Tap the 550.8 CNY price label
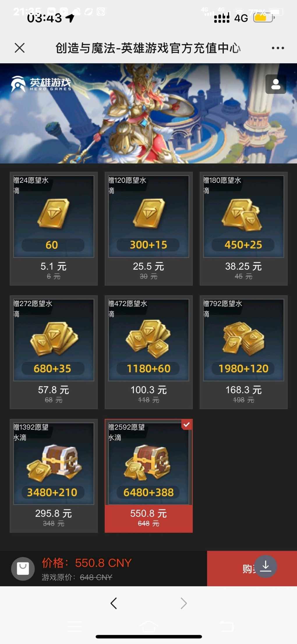 click(87, 563)
